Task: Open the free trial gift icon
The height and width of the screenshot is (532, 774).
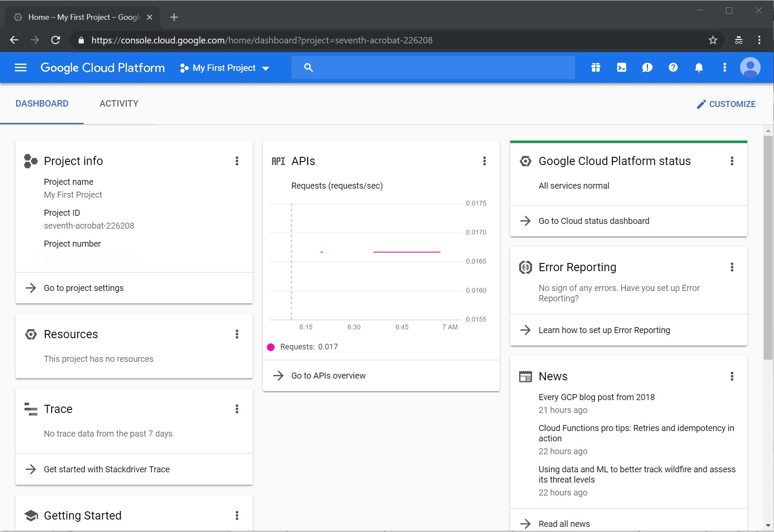Action: pos(596,67)
